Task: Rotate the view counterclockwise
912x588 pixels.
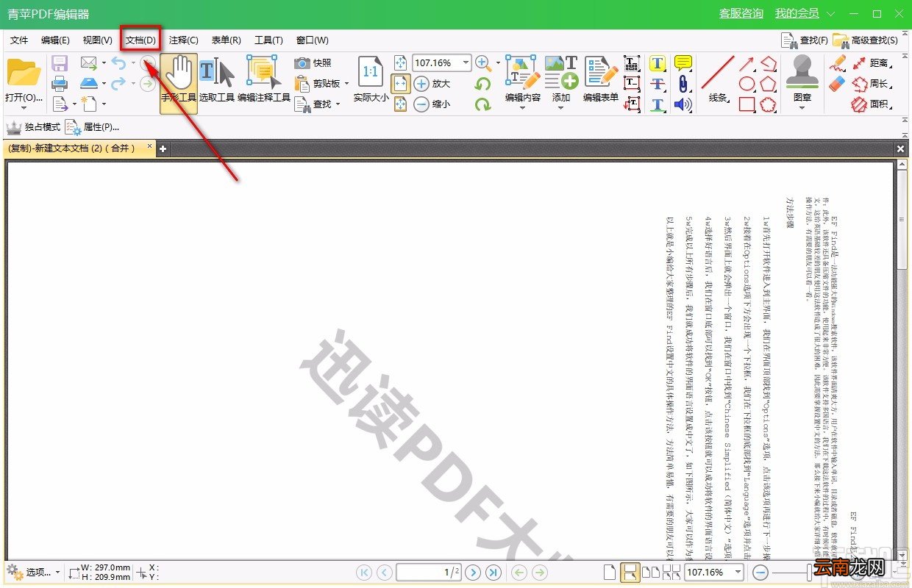Action: pyautogui.click(x=482, y=85)
